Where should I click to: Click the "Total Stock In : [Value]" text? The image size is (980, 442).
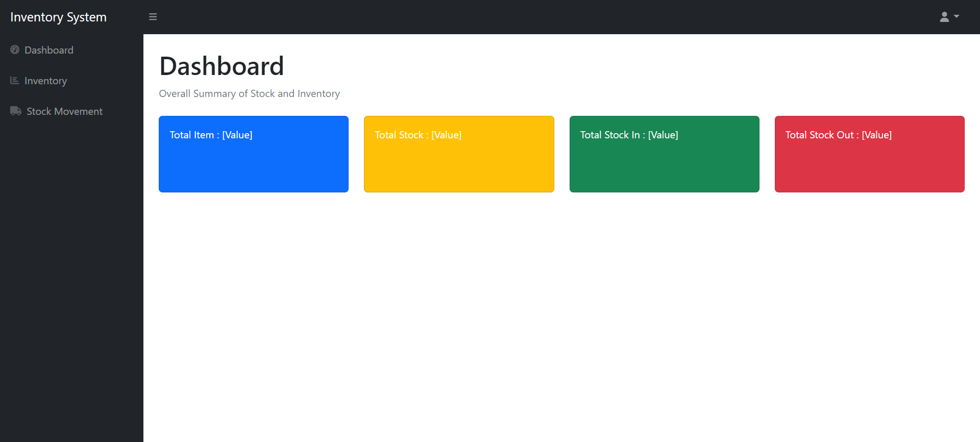point(629,135)
